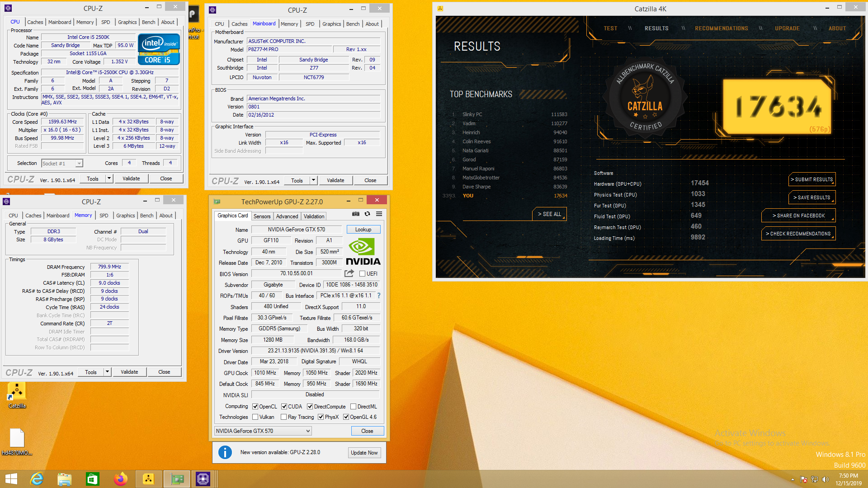This screenshot has height=488, width=868.
Task: Click the Bus Interface question mark in GPU-Z
Action: [379, 296]
